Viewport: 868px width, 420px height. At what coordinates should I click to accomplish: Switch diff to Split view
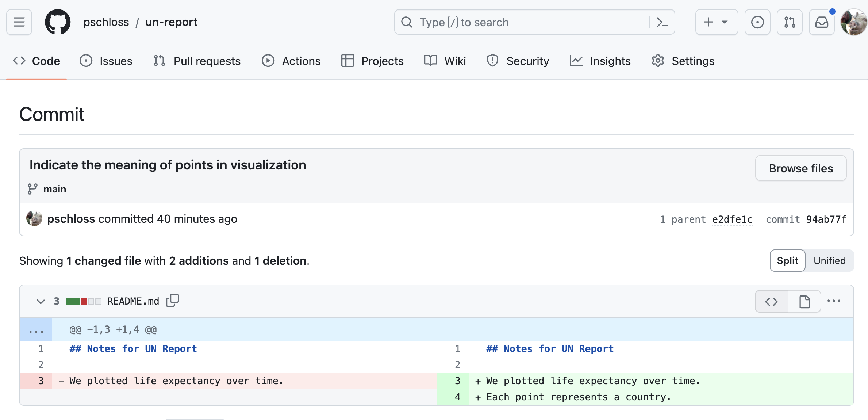(x=787, y=261)
